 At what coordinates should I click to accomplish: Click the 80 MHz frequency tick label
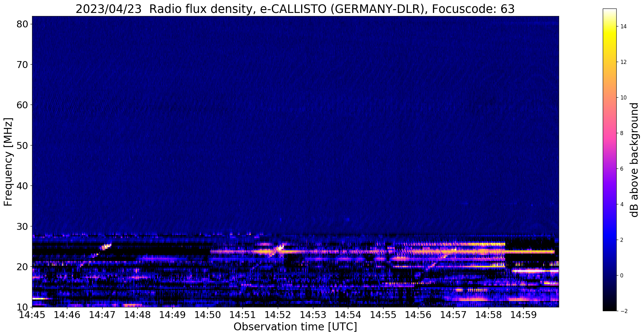[22, 24]
